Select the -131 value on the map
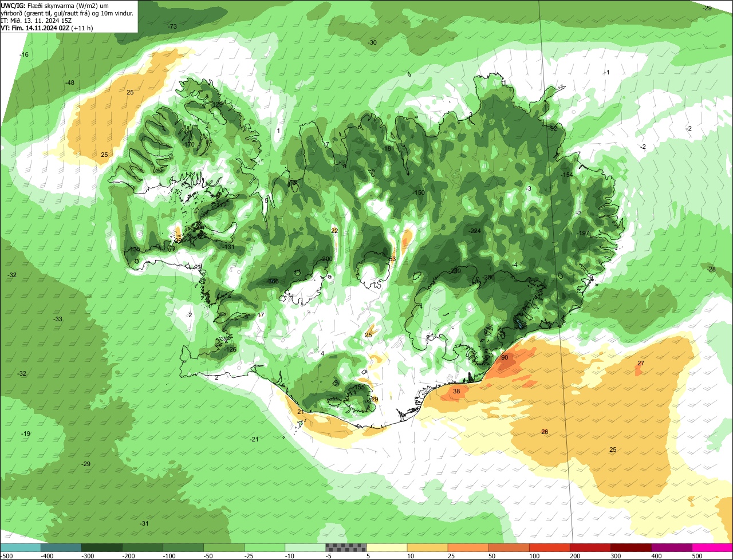The image size is (733, 560). click(x=228, y=247)
